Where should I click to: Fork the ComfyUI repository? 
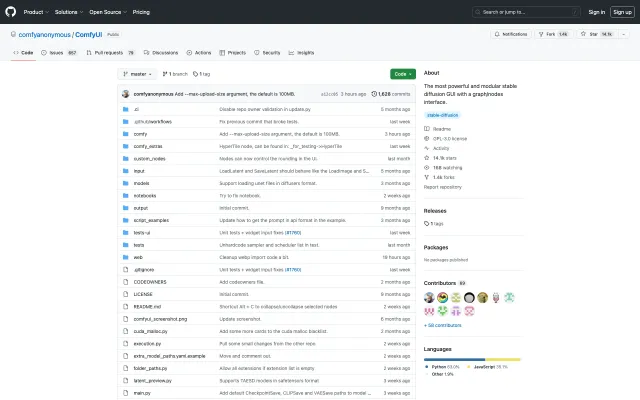coord(557,34)
